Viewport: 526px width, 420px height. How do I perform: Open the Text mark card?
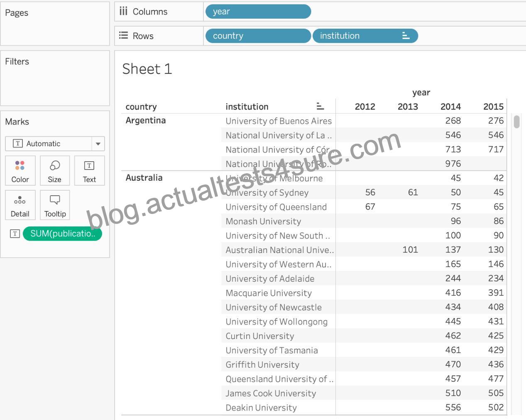coord(89,170)
